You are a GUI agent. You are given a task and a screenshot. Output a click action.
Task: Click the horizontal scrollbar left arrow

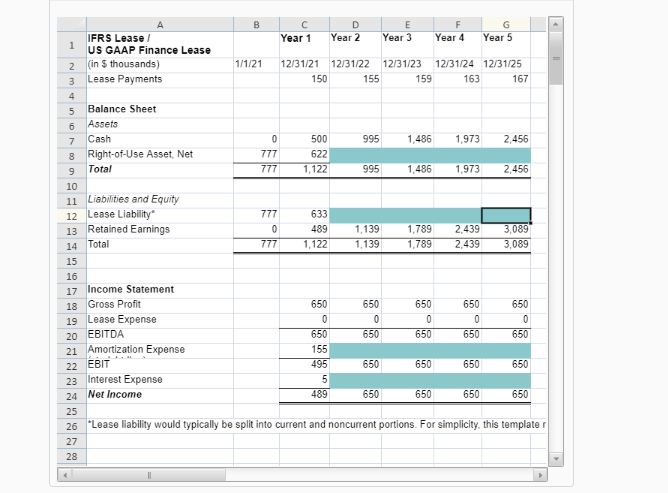click(x=65, y=475)
